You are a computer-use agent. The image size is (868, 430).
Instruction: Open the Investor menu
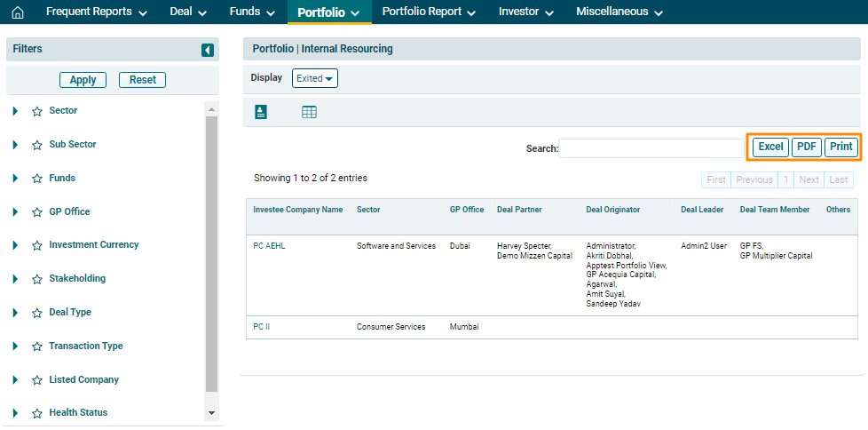525,12
